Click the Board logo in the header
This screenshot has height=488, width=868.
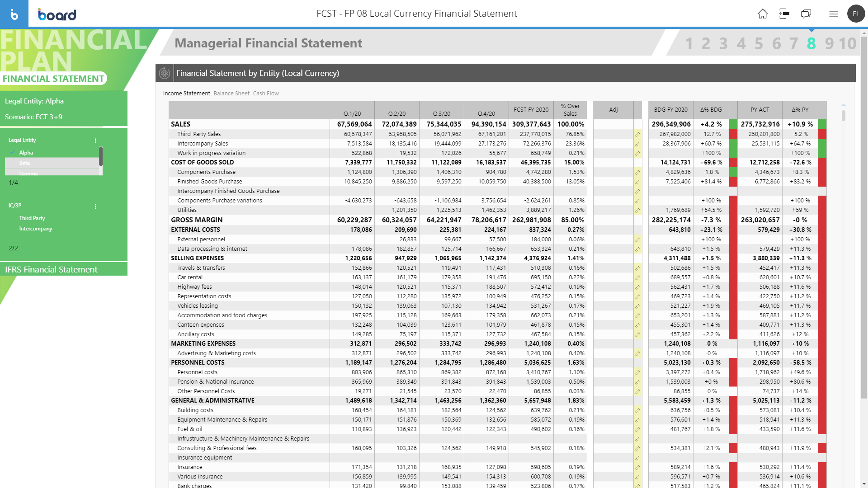click(57, 14)
